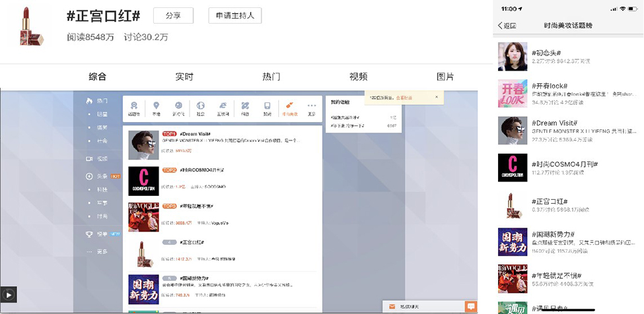The image size is (644, 314).
Task: Click 阅读8548万 read count in header
Action: (x=90, y=38)
